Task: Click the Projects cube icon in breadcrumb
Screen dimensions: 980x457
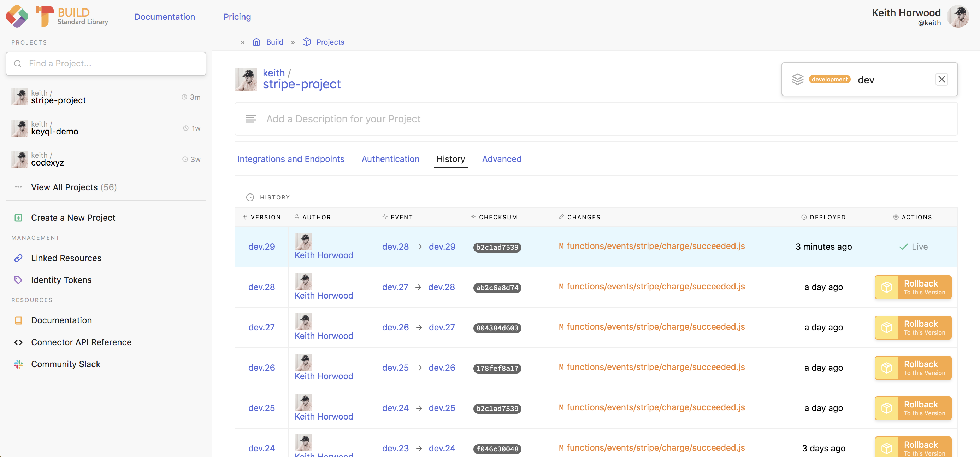Action: pos(307,42)
